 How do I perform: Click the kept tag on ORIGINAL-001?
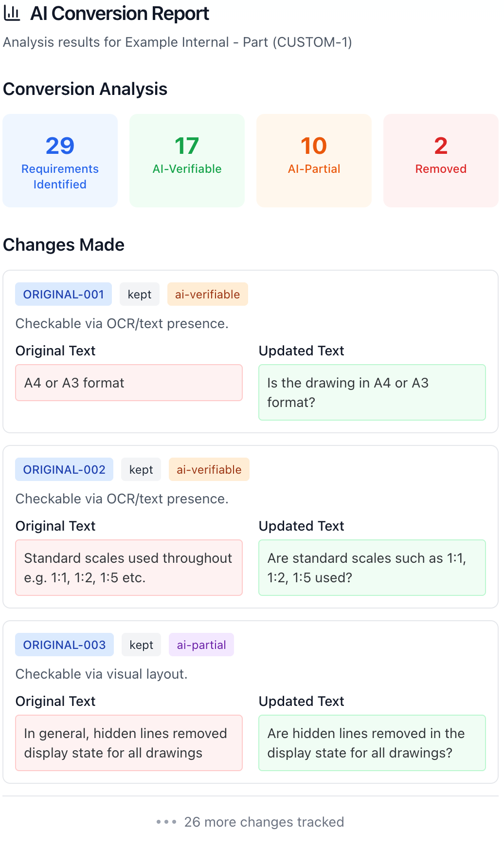pos(140,295)
